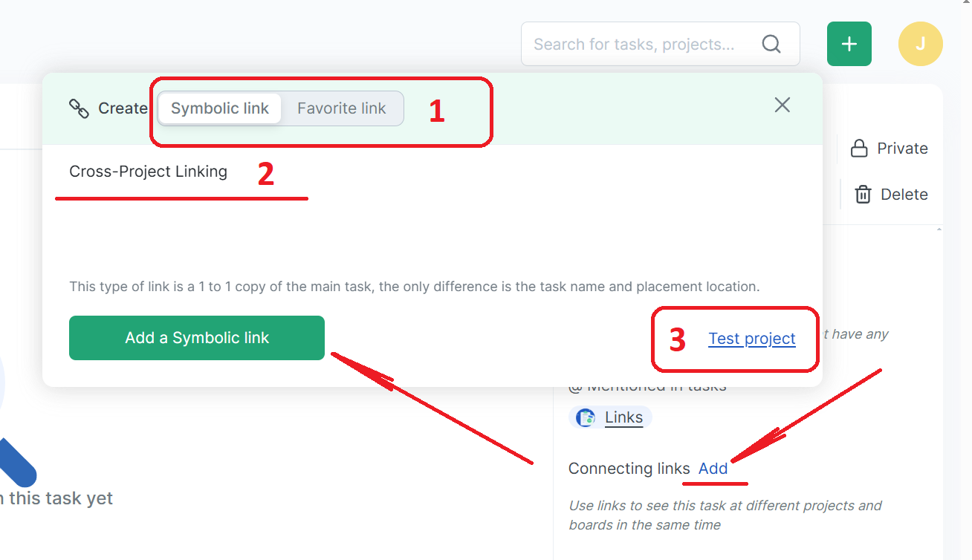This screenshot has width=972, height=560.
Task: Click the Private label text
Action: [x=902, y=149]
